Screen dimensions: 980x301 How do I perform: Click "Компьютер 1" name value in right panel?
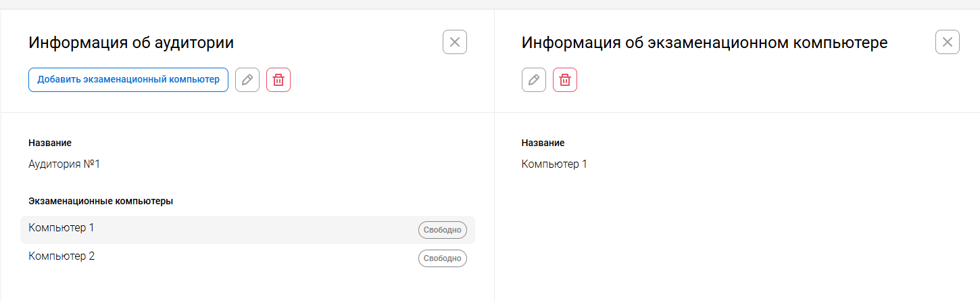[554, 164]
